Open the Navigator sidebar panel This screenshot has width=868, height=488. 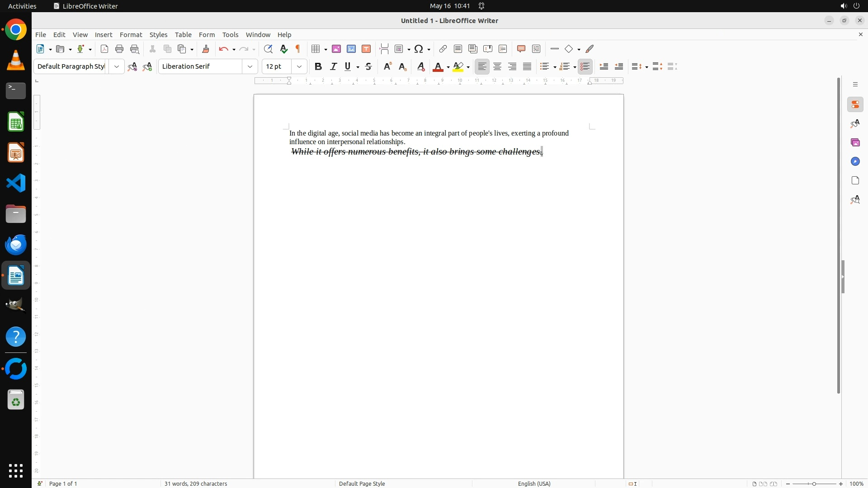(x=855, y=161)
